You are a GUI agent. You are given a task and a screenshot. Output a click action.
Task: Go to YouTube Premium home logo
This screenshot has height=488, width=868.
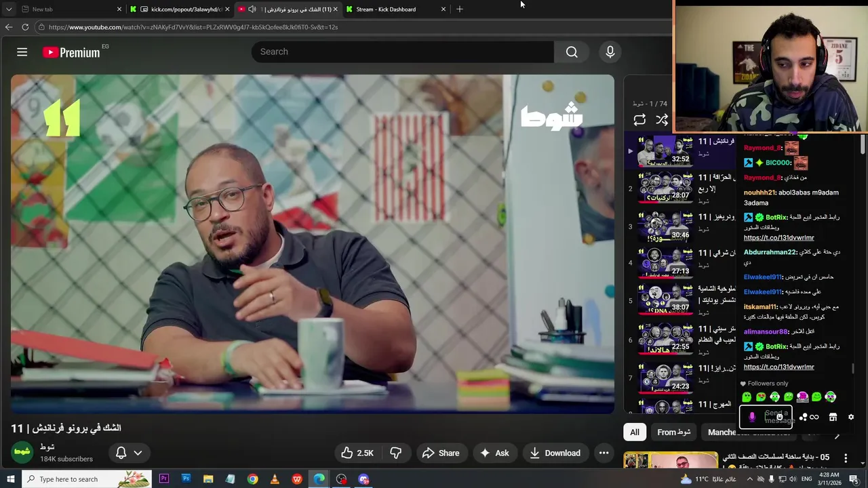(x=72, y=52)
